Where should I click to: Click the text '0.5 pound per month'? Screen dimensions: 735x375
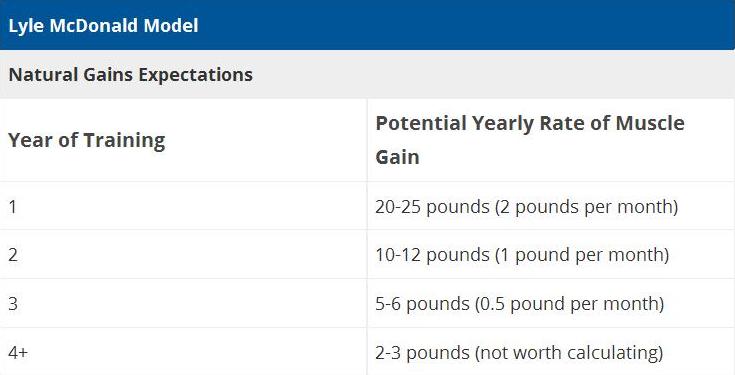(570, 304)
